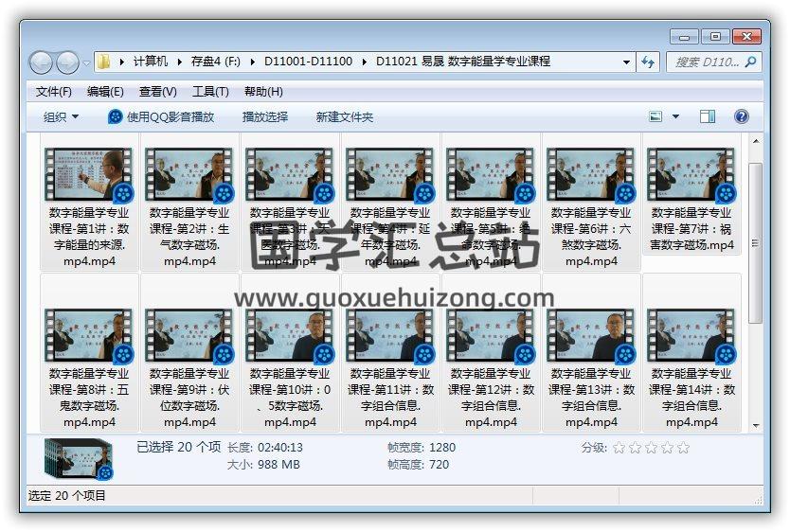Rate the files with the fifth star
Screen dimensions: 790x532
[x=684, y=448]
